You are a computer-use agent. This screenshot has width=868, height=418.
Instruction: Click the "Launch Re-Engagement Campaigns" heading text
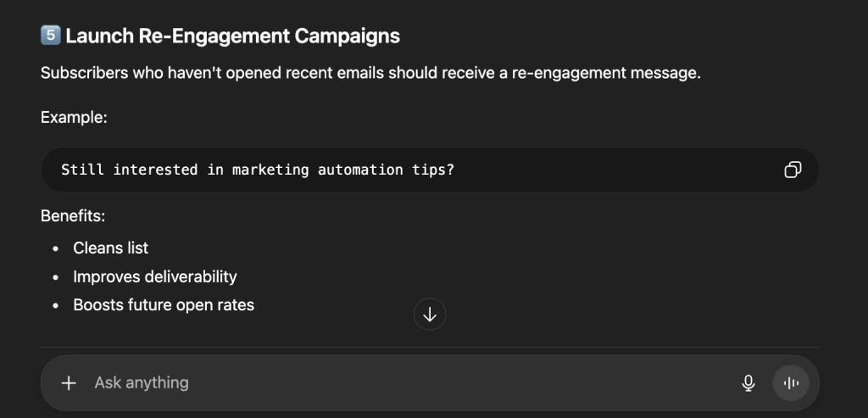coord(232,36)
